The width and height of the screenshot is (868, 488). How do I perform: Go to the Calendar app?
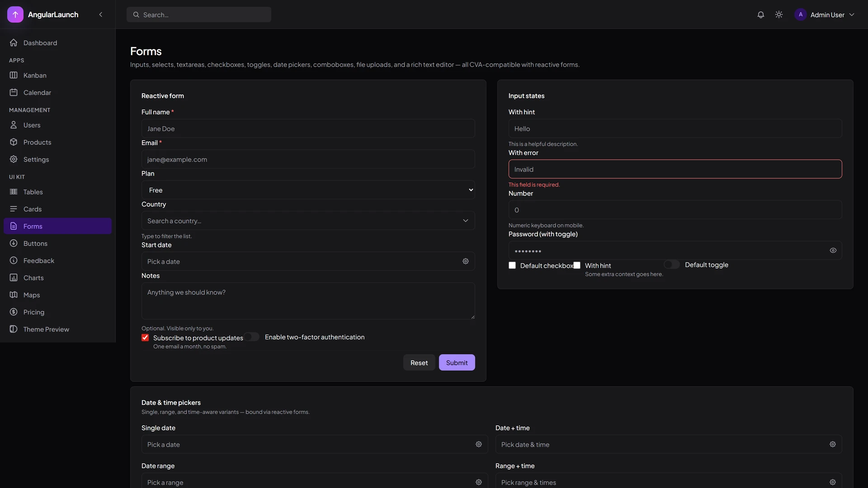tap(57, 92)
